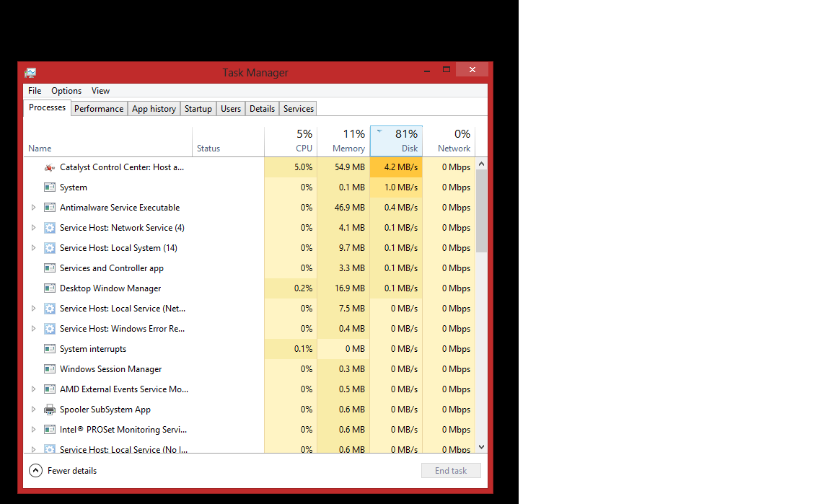Sort by the Network column header
This screenshot has width=831, height=504.
[x=449, y=141]
